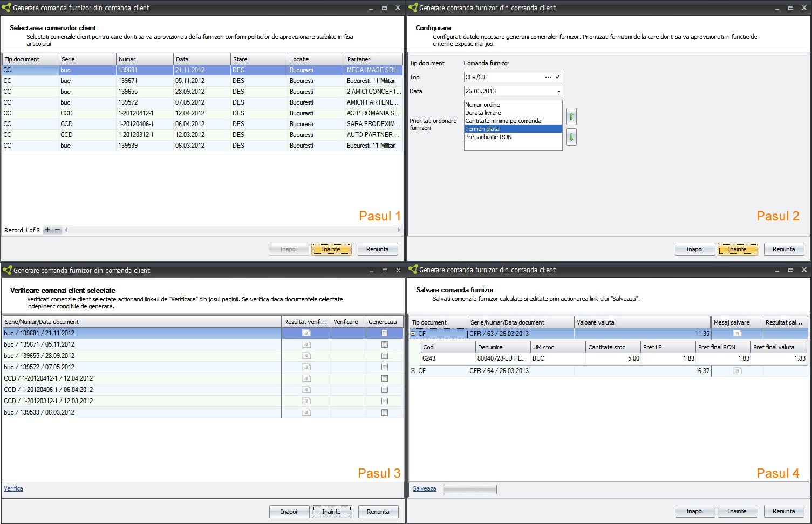Viewport: 812px width, 524px height.
Task: Tick Genereaza checkbox for buc / 139539
Action: click(x=385, y=412)
